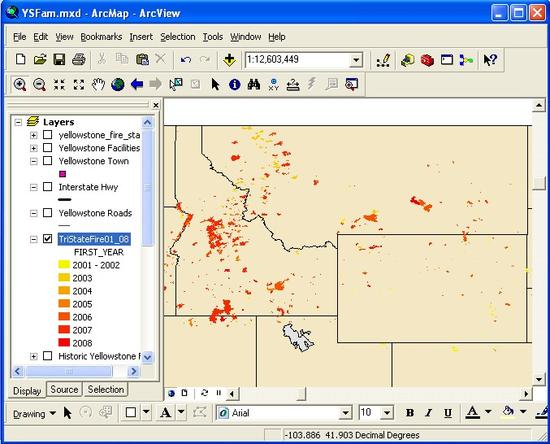
Task: Save the map with the floppy icon
Action: coord(59,59)
